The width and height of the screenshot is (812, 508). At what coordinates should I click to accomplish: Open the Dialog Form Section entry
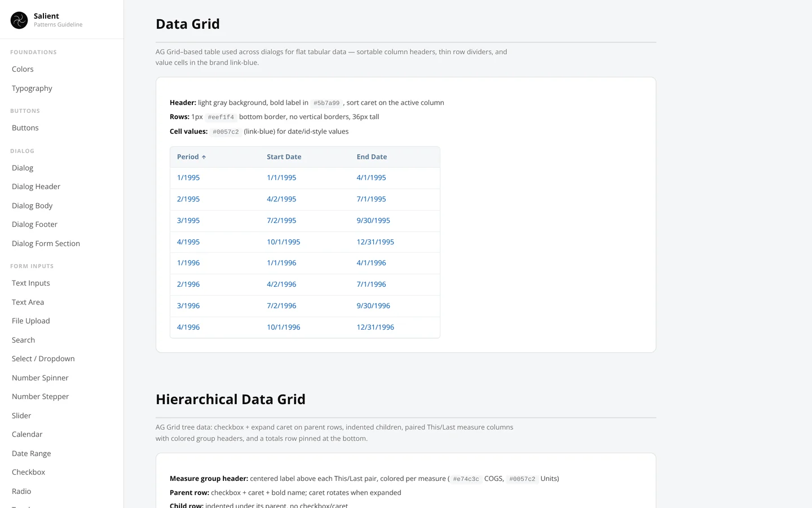pyautogui.click(x=46, y=243)
